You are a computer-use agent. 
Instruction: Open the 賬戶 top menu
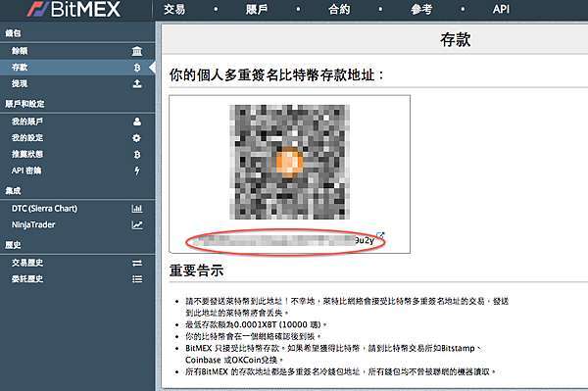[x=257, y=9]
